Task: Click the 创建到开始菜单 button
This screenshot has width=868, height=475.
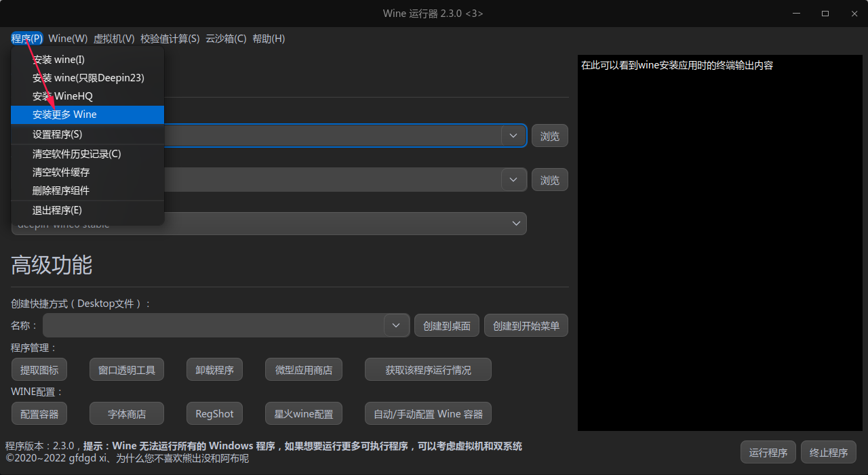Action: (526, 325)
